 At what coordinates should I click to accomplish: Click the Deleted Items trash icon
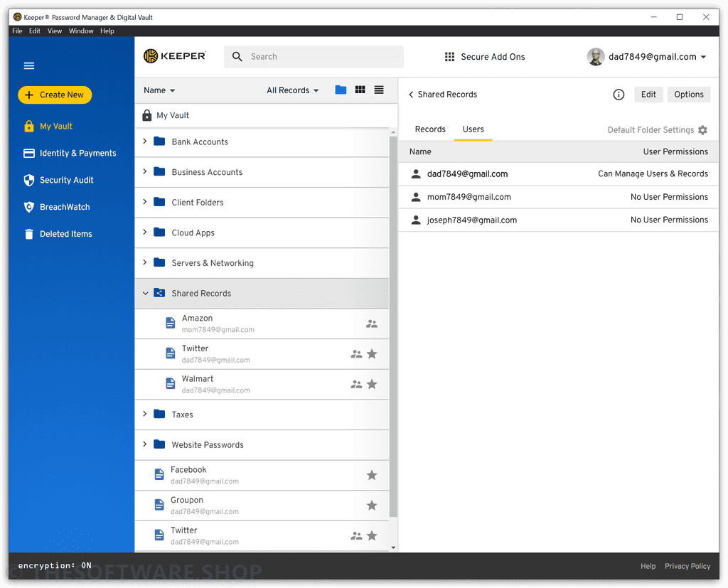click(x=28, y=234)
